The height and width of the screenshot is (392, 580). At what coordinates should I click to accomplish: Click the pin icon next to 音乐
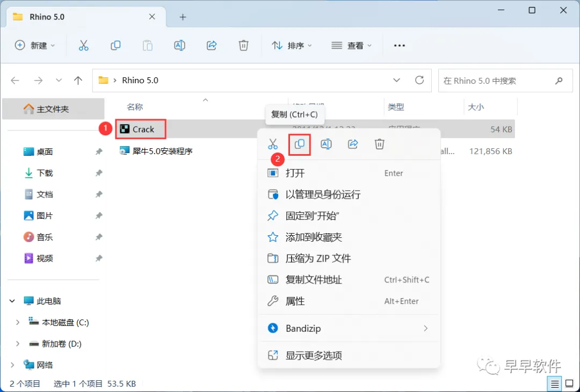[99, 237]
